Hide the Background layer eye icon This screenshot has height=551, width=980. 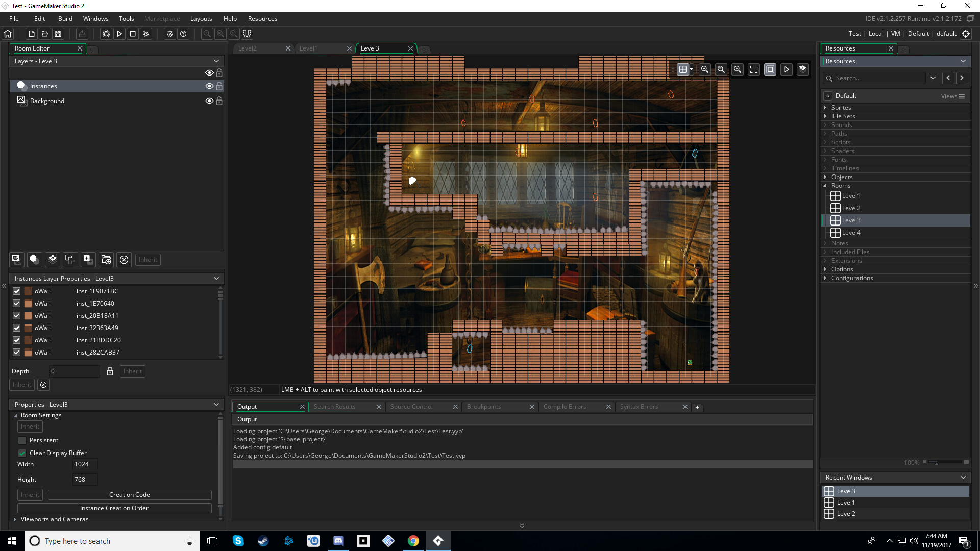point(209,101)
